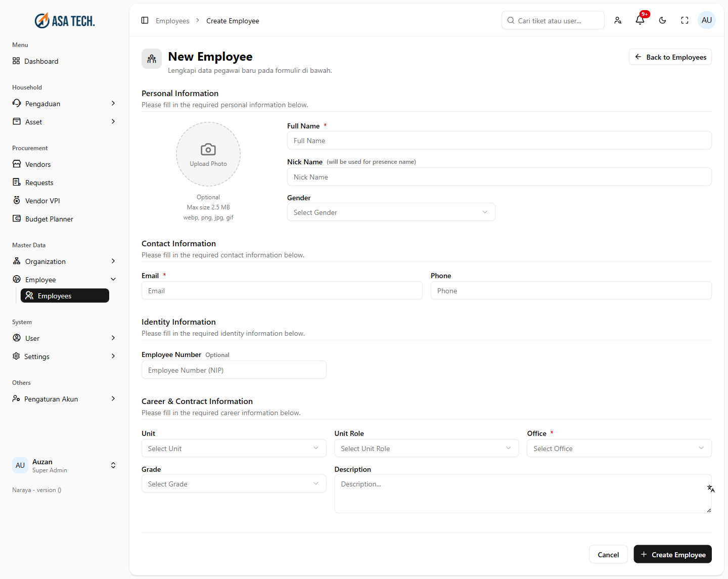The image size is (728, 579).
Task: Toggle dark mode moon icon
Action: tap(662, 20)
